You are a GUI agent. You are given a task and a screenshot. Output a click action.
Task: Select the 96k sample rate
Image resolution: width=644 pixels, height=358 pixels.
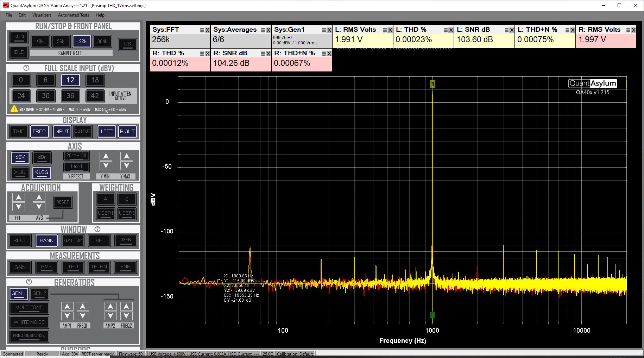click(x=61, y=41)
